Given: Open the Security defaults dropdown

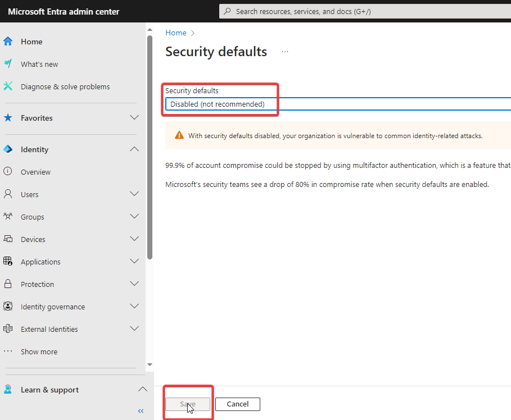Looking at the screenshot, I should tap(337, 104).
